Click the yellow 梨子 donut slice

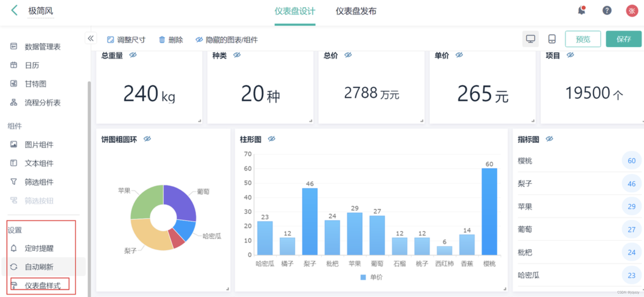(150, 235)
